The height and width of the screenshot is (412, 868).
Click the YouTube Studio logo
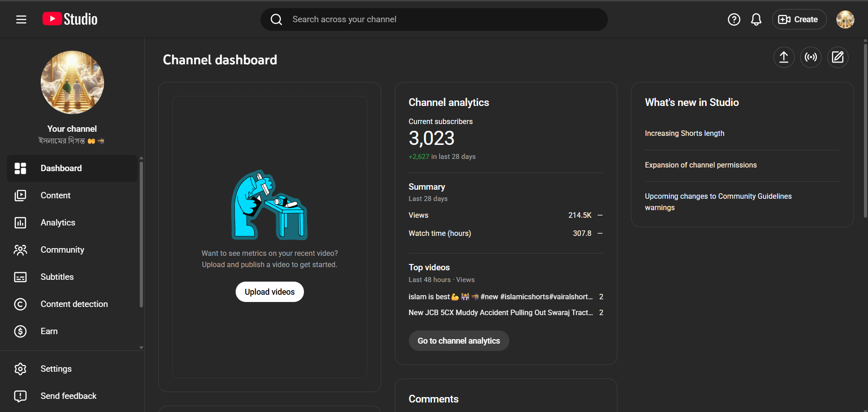[x=70, y=19]
